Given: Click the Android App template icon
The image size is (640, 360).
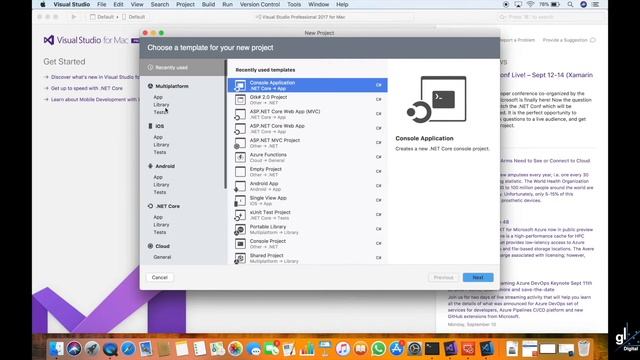Looking at the screenshot, I should pyautogui.click(x=240, y=186).
